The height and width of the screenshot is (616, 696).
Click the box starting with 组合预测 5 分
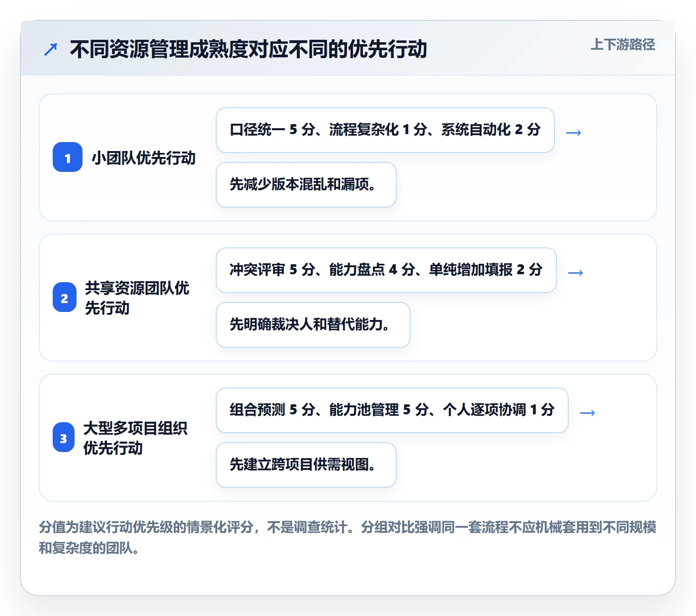pyautogui.click(x=392, y=410)
